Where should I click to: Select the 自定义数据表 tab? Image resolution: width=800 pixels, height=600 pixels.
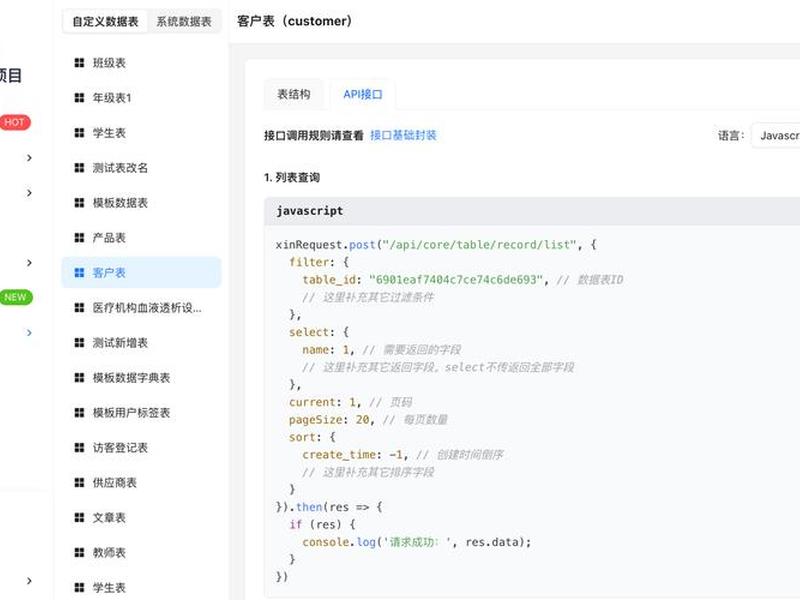point(106,21)
